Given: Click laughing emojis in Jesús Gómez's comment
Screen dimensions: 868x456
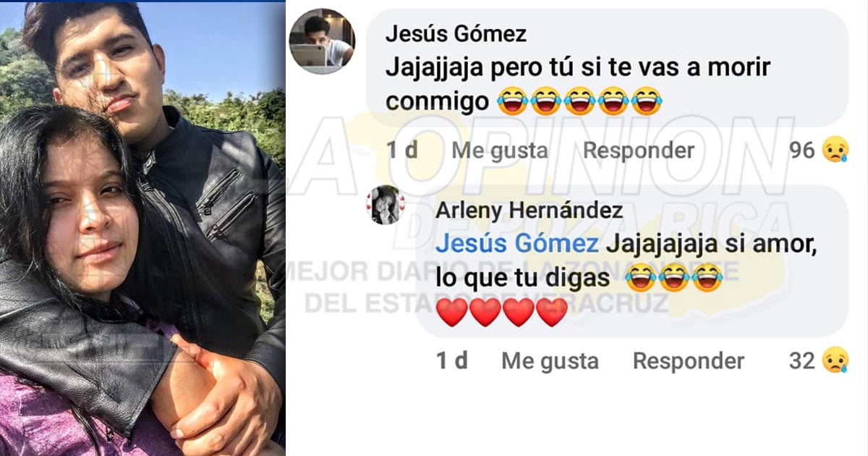Looking at the screenshot, I should (x=580, y=102).
